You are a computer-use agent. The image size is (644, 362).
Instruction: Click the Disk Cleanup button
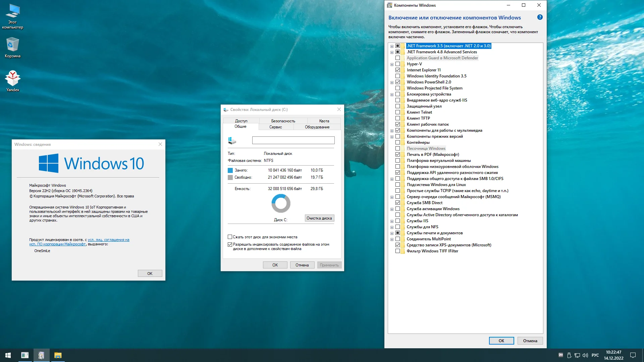[319, 218]
